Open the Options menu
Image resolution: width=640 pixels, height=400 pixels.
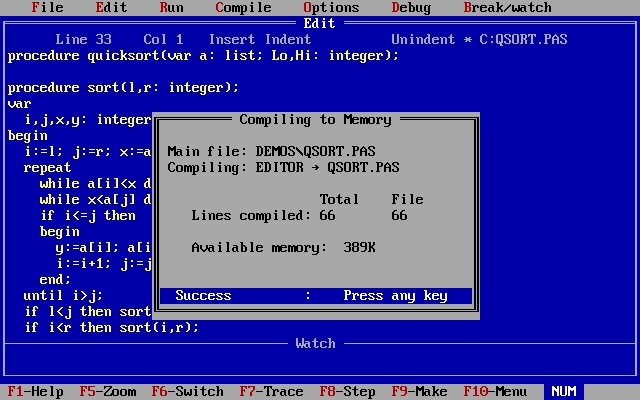click(x=331, y=8)
